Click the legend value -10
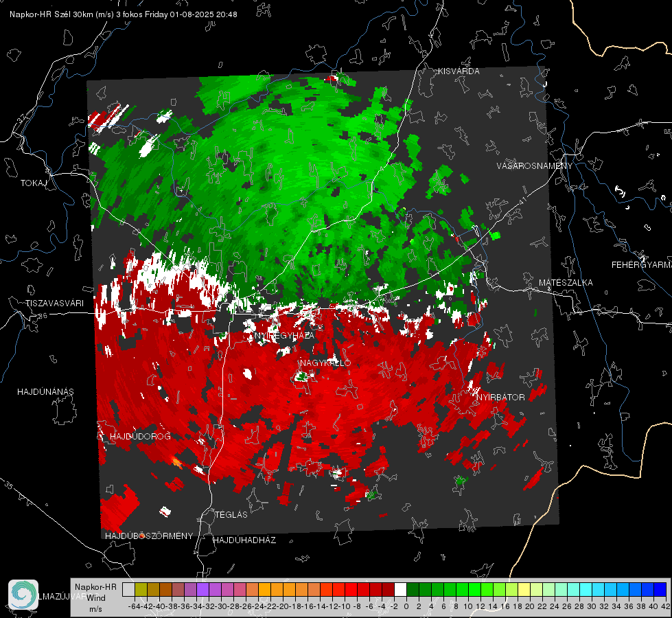672x618 pixels. tap(344, 606)
